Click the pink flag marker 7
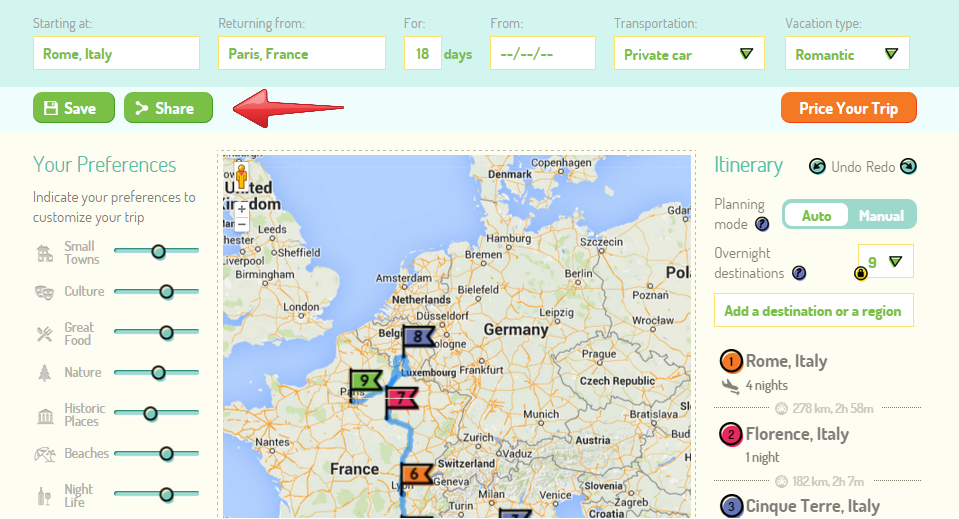959x519 pixels. (401, 399)
